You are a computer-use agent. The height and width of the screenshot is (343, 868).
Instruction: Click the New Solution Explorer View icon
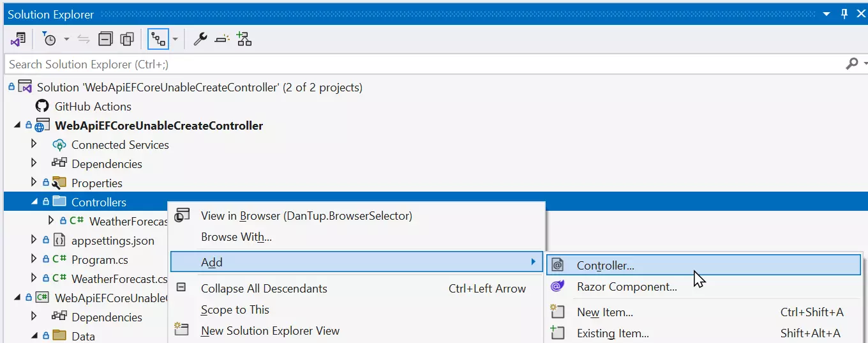[182, 330]
